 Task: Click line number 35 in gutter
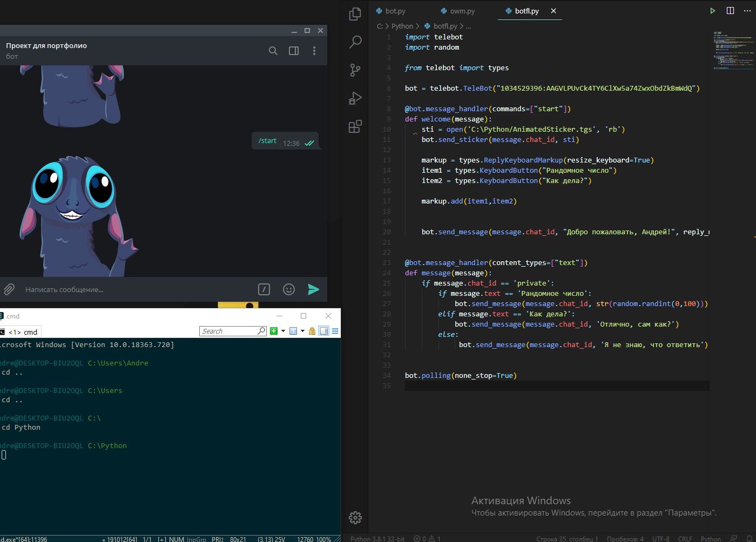tap(387, 386)
